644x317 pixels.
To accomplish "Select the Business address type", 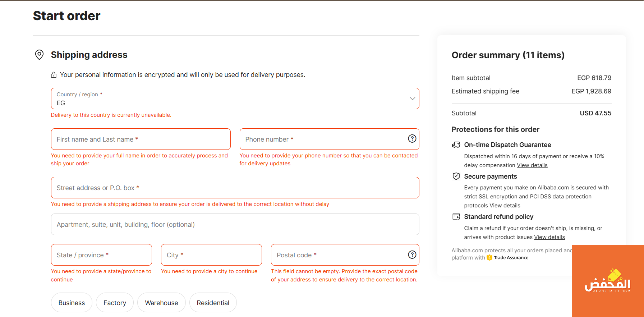I will [x=72, y=303].
